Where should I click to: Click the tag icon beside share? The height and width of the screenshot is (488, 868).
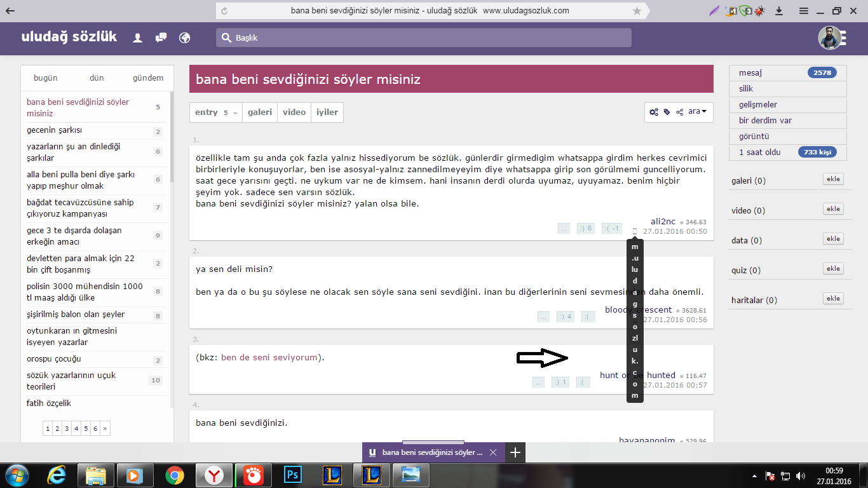click(667, 112)
